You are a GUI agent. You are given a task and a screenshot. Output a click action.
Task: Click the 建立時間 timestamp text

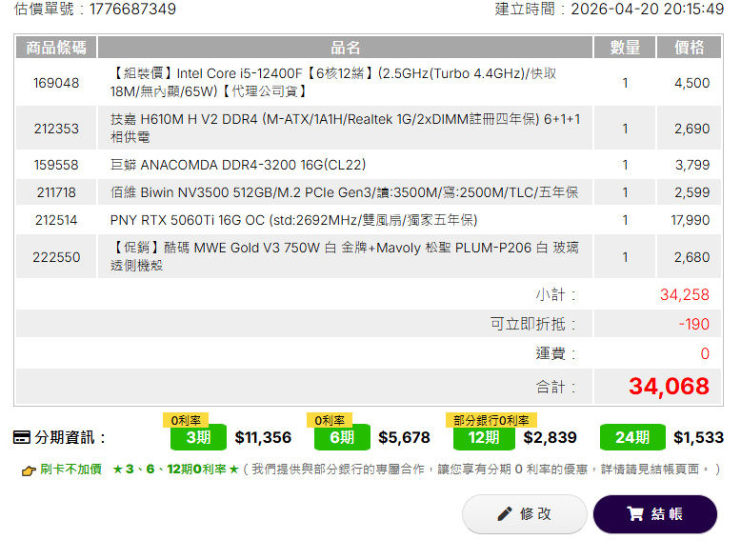pyautogui.click(x=610, y=9)
